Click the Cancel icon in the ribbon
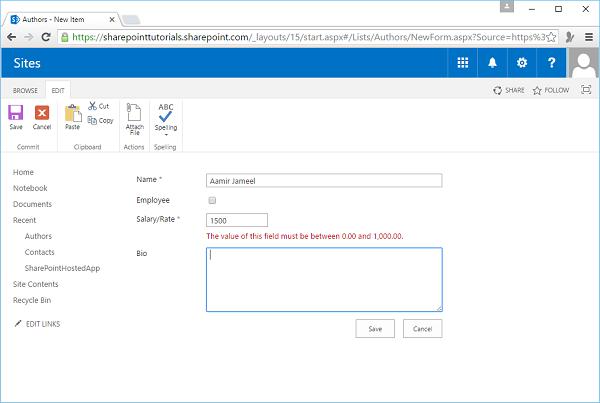Image resolution: width=600 pixels, height=403 pixels. pos(42,115)
